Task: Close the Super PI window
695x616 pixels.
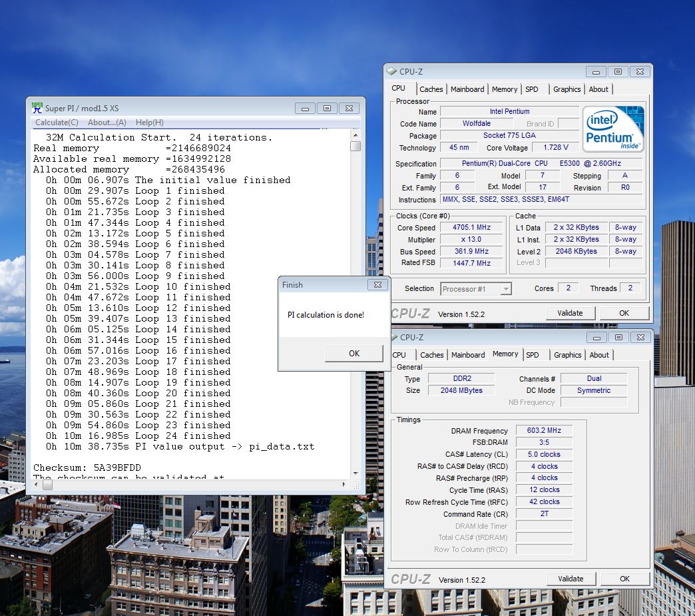Action: tap(349, 108)
